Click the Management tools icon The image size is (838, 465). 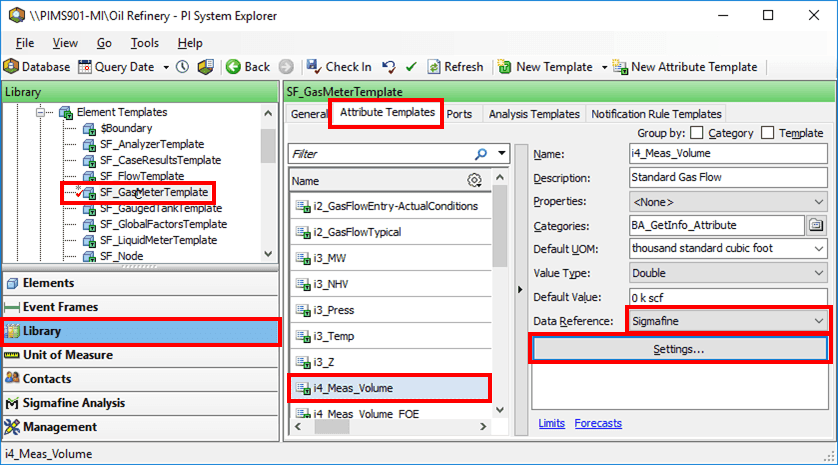pos(12,427)
